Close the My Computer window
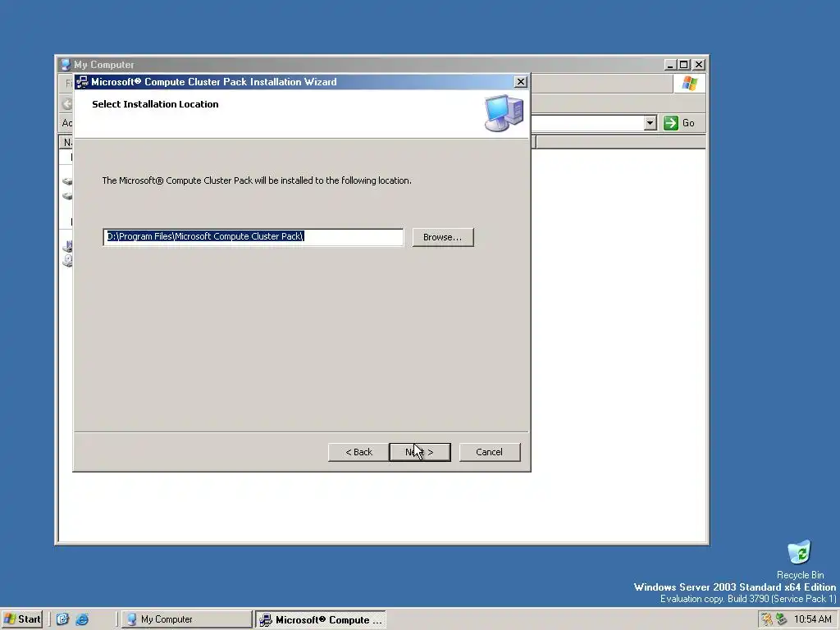This screenshot has width=840, height=630. tap(699, 65)
